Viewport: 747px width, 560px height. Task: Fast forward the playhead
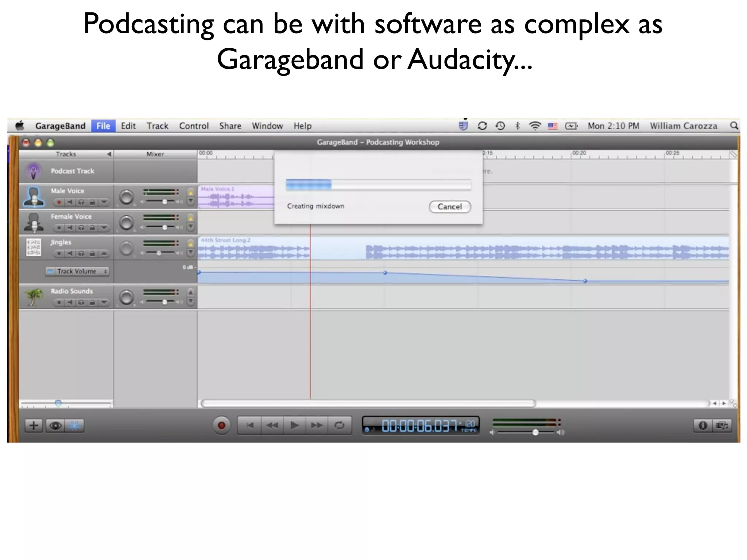tap(317, 425)
